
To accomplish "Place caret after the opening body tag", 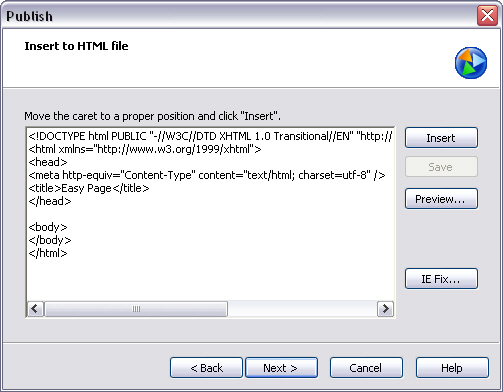I will pyautogui.click(x=68, y=227).
